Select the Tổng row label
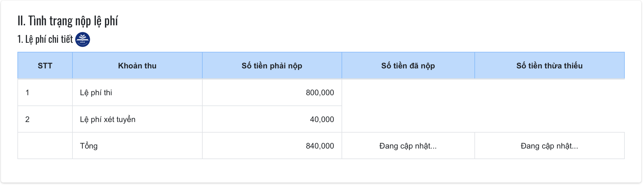644x185 pixels. point(89,146)
